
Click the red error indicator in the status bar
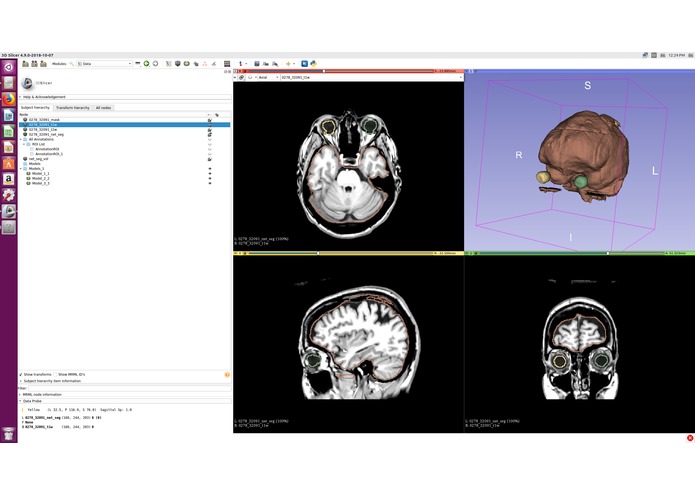[690, 438]
